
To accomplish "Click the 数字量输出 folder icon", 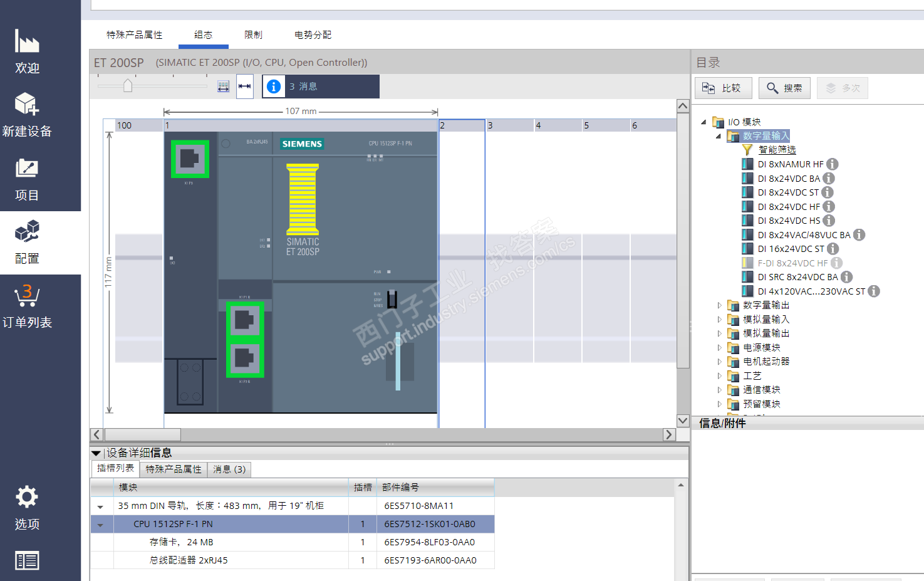I will (734, 305).
